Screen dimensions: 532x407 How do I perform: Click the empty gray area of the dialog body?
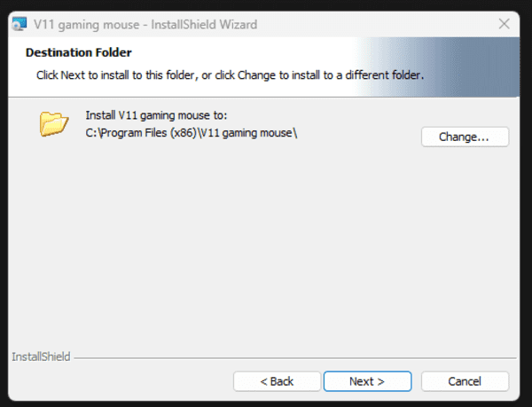[x=266, y=248]
